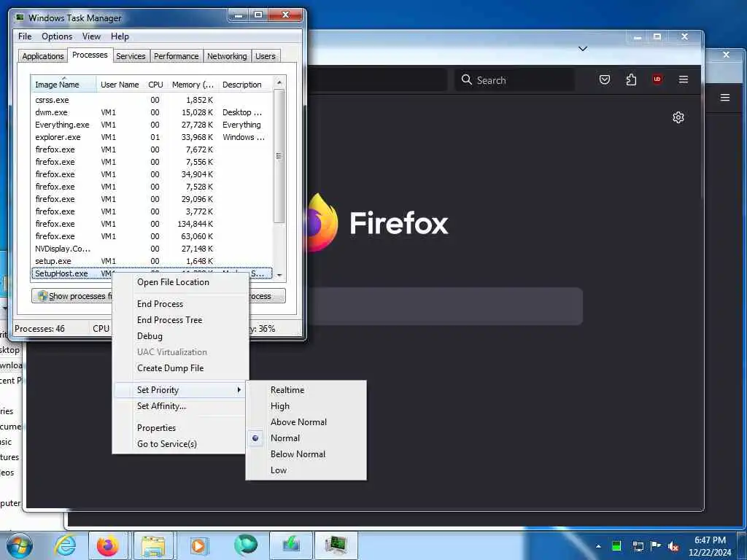747x560 pixels.
Task: Click the Task Manager title bar icon
Action: point(20,17)
